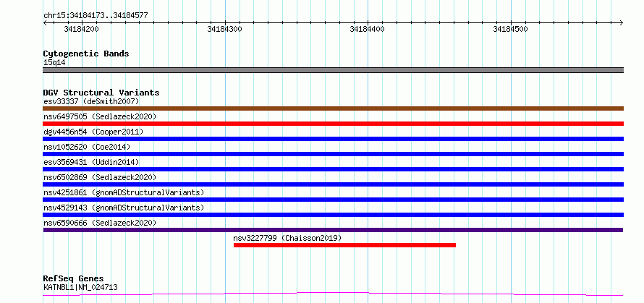Click the right arrowhead of the ruler

622,22
